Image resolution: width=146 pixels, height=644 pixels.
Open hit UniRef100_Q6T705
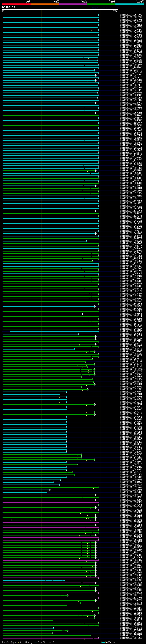tap(131, 15)
